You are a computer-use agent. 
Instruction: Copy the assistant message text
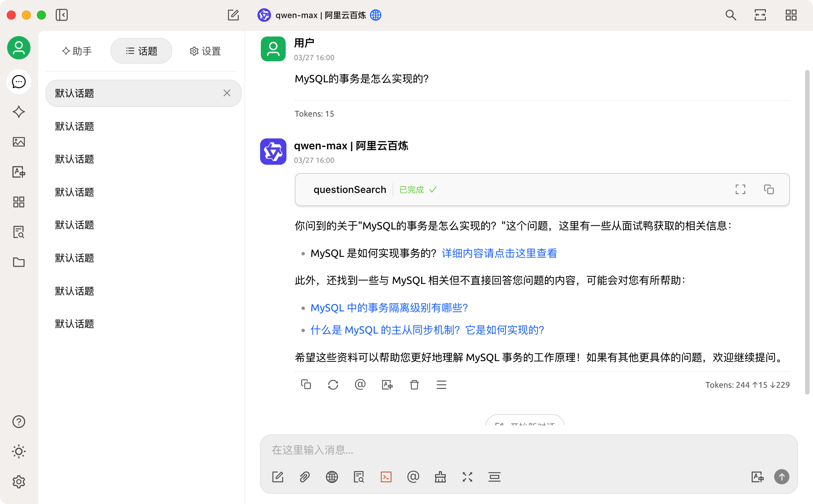click(306, 385)
